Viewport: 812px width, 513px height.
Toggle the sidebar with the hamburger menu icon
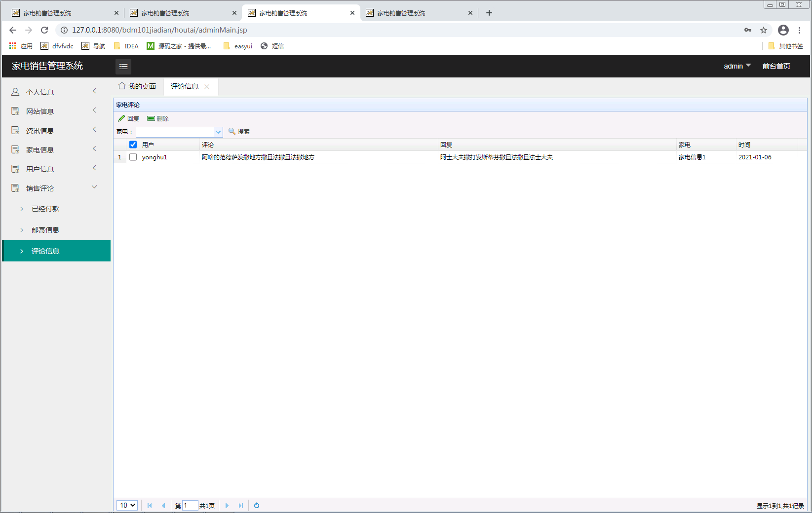[x=123, y=66]
